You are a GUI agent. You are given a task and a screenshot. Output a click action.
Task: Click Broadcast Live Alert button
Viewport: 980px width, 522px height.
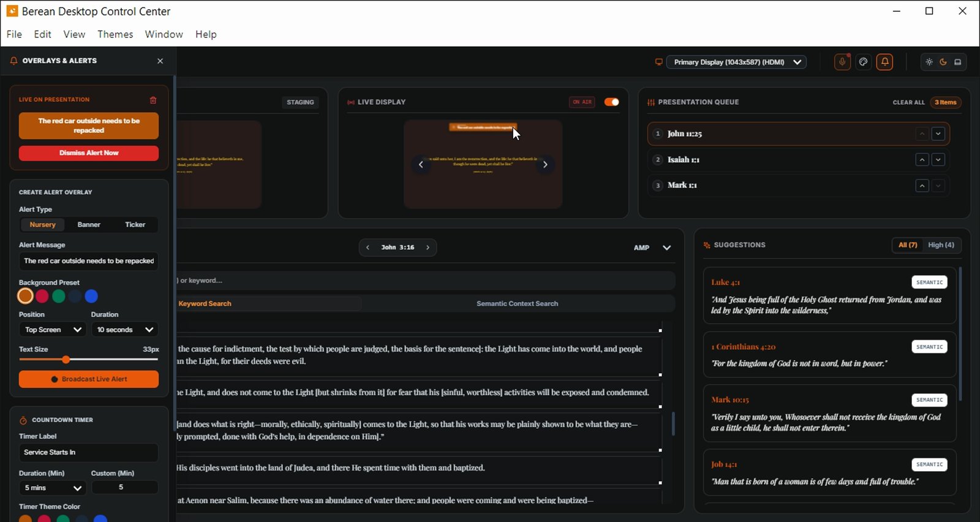(89, 379)
